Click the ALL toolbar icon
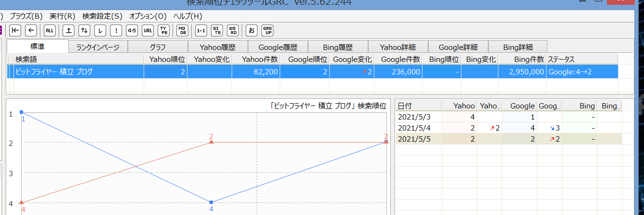The image size is (644, 215). pos(50,30)
